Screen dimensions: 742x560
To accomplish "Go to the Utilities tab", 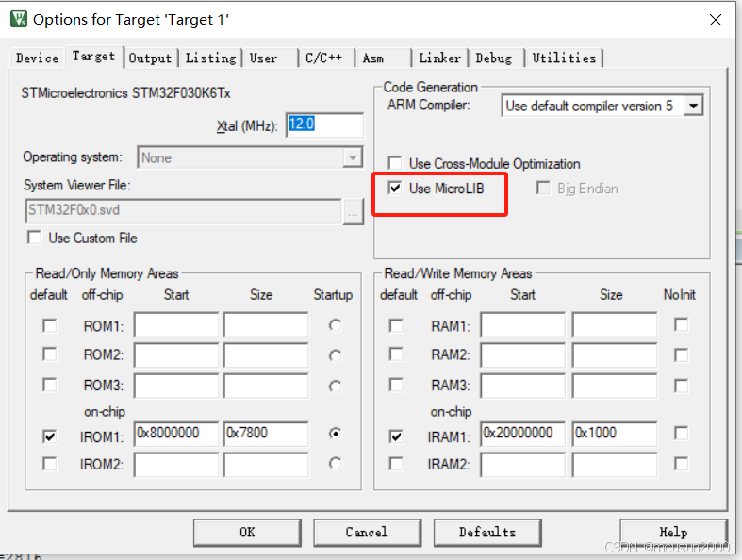I will click(564, 58).
